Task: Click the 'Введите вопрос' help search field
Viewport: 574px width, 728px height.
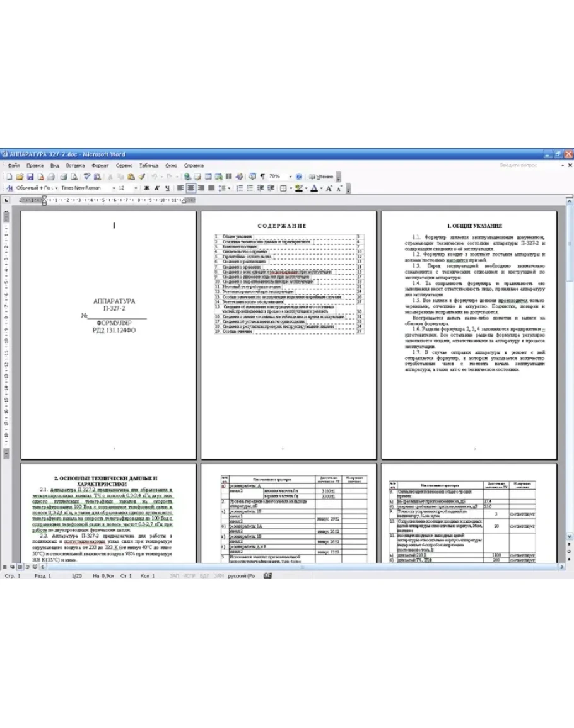Action: click(x=519, y=165)
